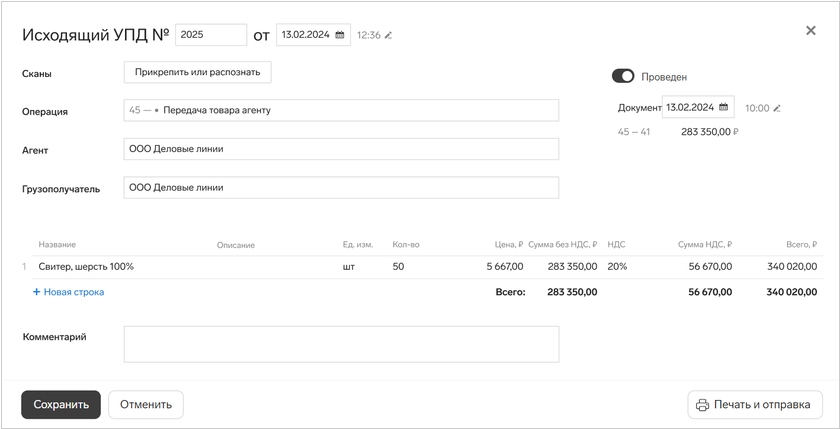840x429 pixels.
Task: Toggle the Проведен switch
Action: [623, 76]
